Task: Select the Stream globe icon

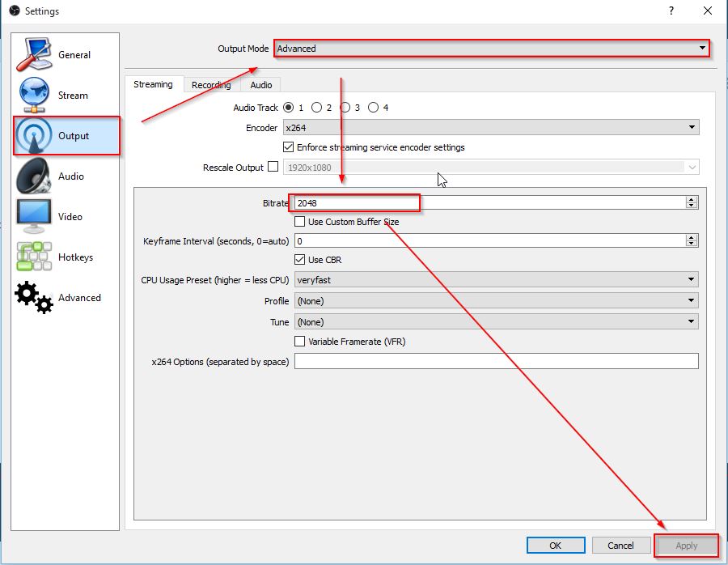Action: point(34,95)
